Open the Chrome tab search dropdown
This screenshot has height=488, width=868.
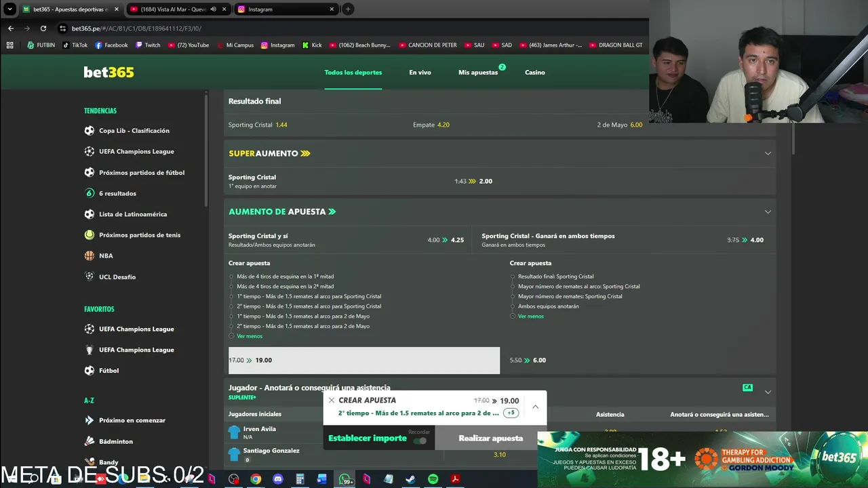pos(9,9)
